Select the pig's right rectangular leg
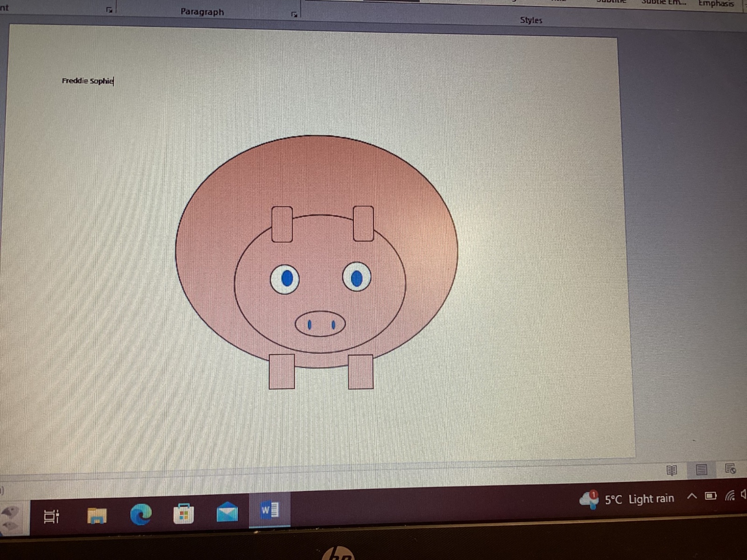 [360, 372]
